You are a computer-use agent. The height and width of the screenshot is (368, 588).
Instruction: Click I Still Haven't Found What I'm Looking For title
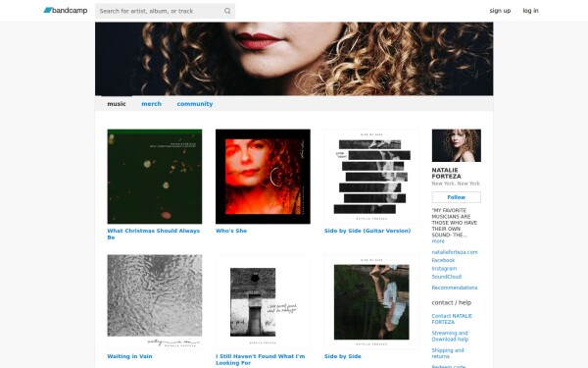tap(261, 359)
